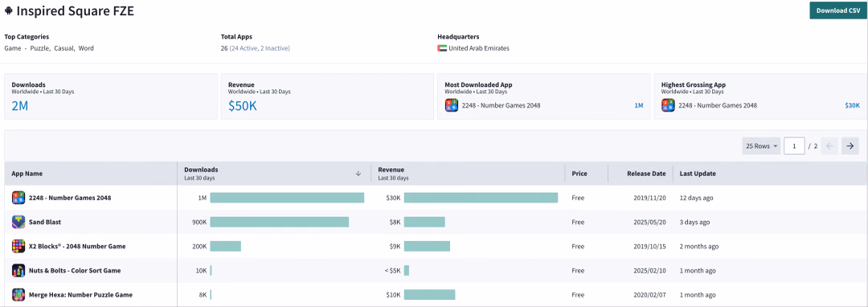Screen dimensions: 868x307
Task: Click the < $5K revenue value
Action: point(392,271)
